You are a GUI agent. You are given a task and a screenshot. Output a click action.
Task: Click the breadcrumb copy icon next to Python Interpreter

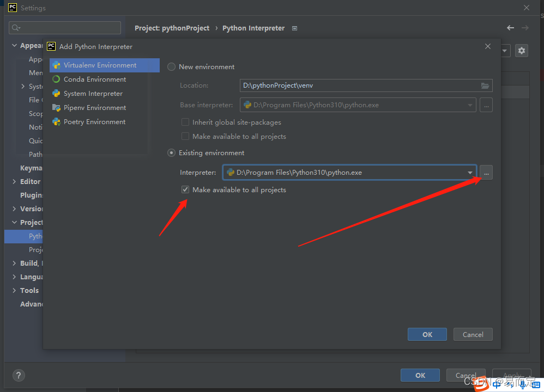294,28
